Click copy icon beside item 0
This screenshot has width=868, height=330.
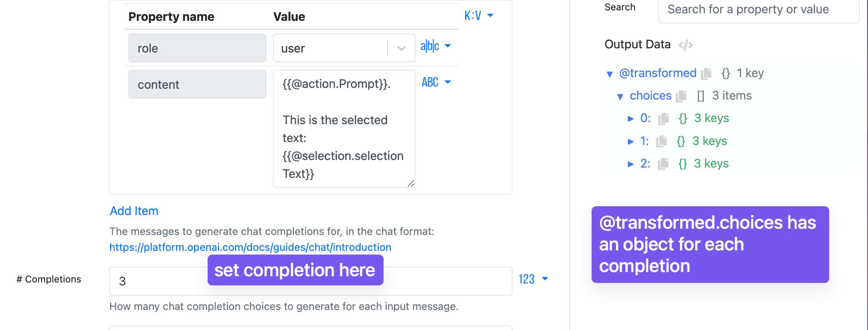[663, 119]
